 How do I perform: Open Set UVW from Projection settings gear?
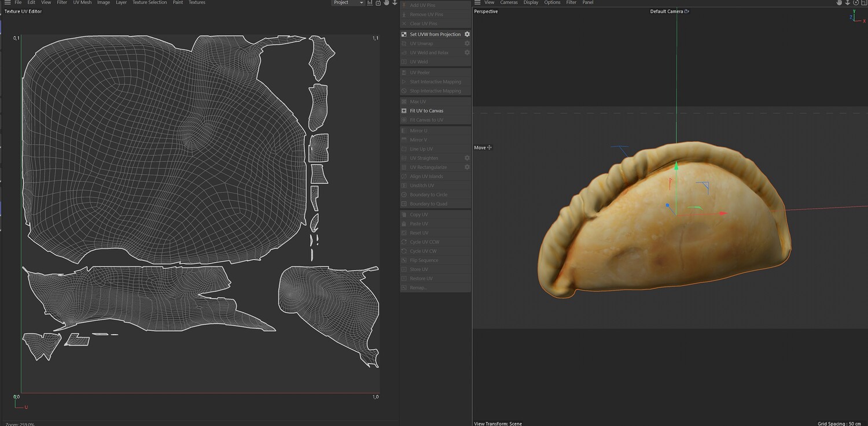click(x=467, y=35)
